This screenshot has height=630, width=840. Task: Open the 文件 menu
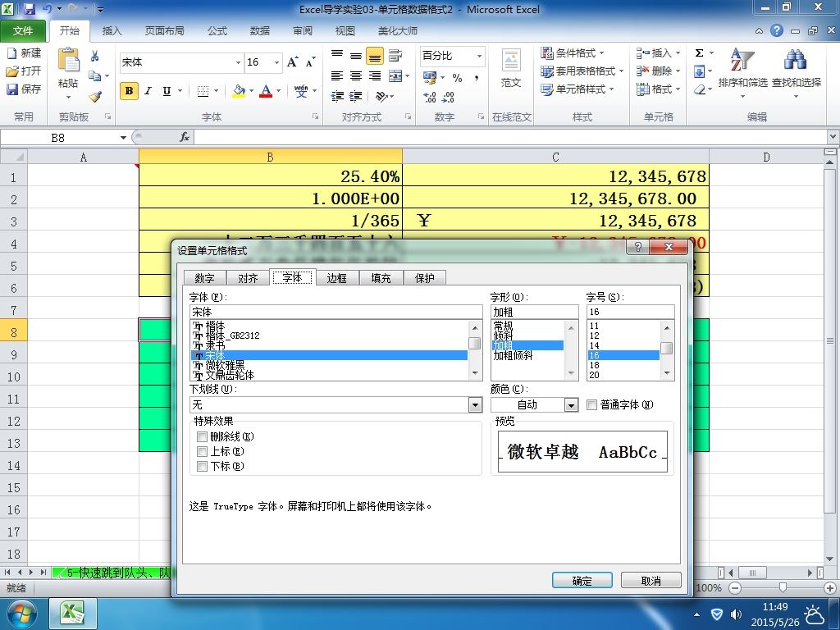(22, 31)
